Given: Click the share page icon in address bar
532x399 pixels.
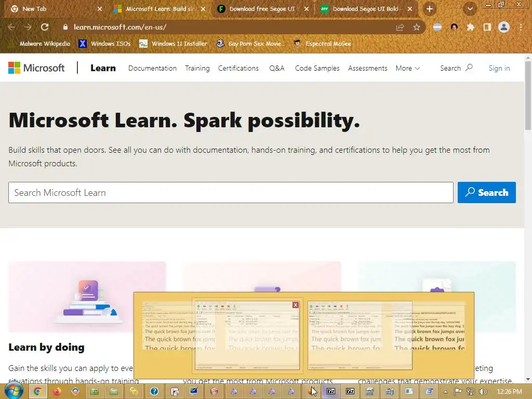Looking at the screenshot, I should (x=400, y=27).
